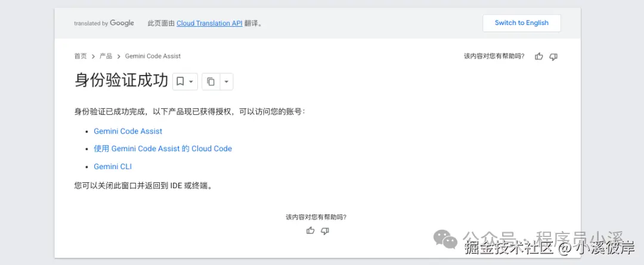Image resolution: width=644 pixels, height=265 pixels.
Task: Switch the page to English
Action: click(x=522, y=23)
